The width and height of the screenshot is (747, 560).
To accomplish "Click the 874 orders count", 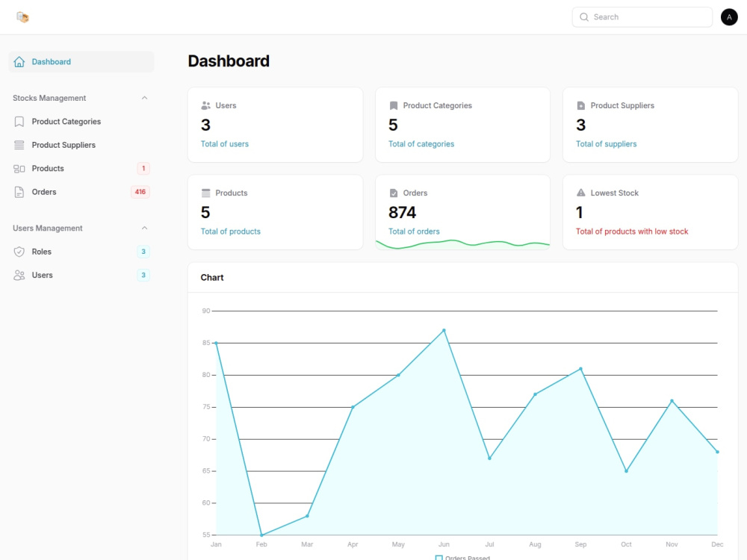I will click(x=402, y=212).
